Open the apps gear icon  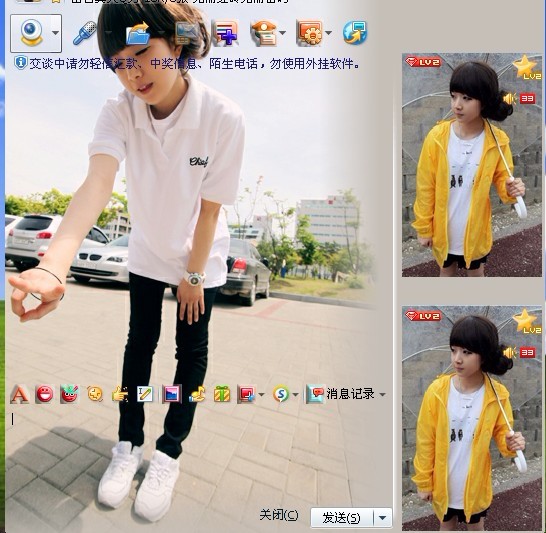(x=310, y=33)
